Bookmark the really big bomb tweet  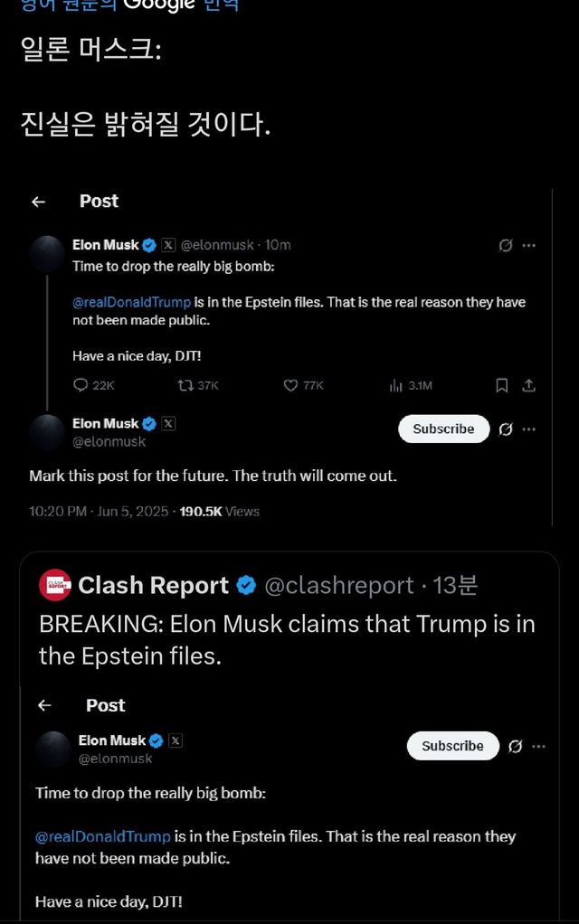(501, 385)
